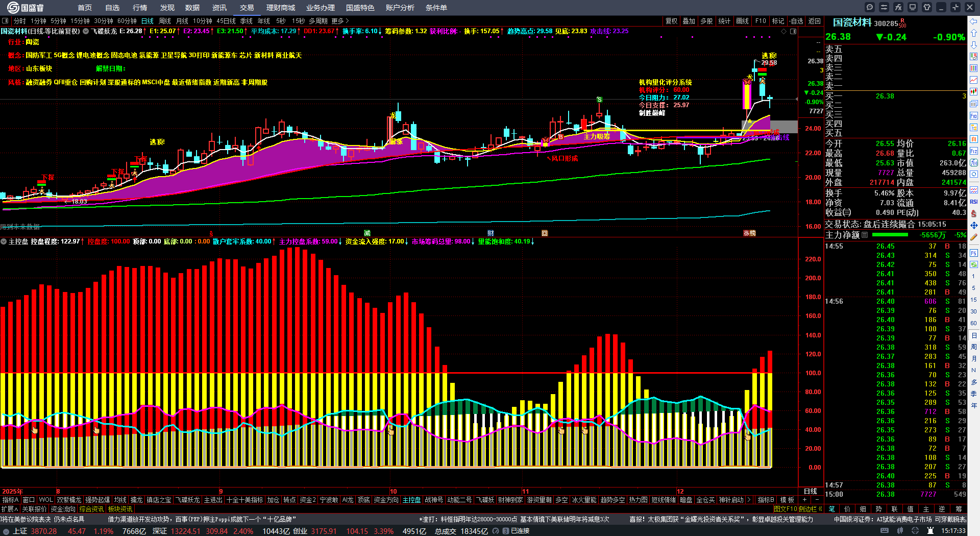Open the 指标A indicator group selector
Viewport: 980px width, 536px height.
(x=10, y=500)
